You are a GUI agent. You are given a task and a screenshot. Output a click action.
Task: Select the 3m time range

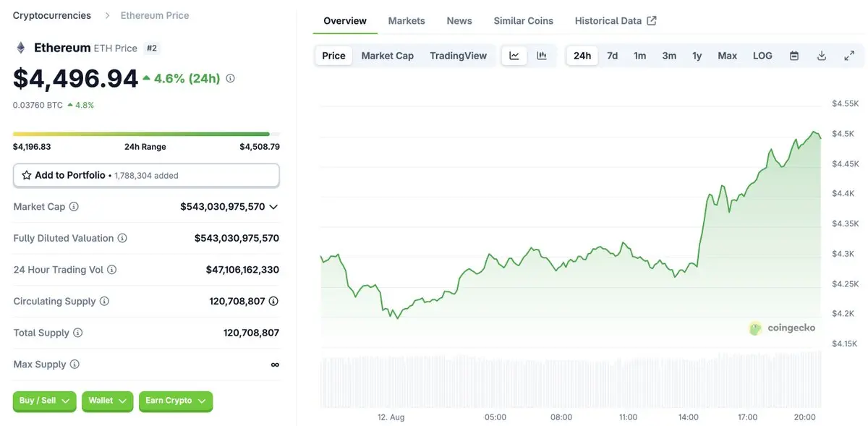(x=670, y=56)
